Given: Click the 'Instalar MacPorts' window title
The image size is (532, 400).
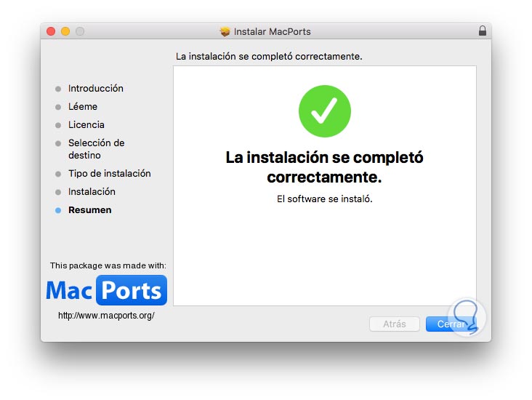Looking at the screenshot, I should pyautogui.click(x=272, y=31).
